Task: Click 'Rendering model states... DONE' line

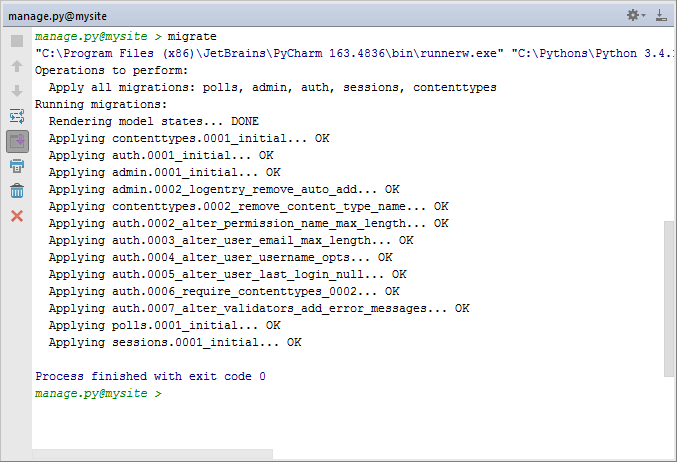Action: (154, 121)
